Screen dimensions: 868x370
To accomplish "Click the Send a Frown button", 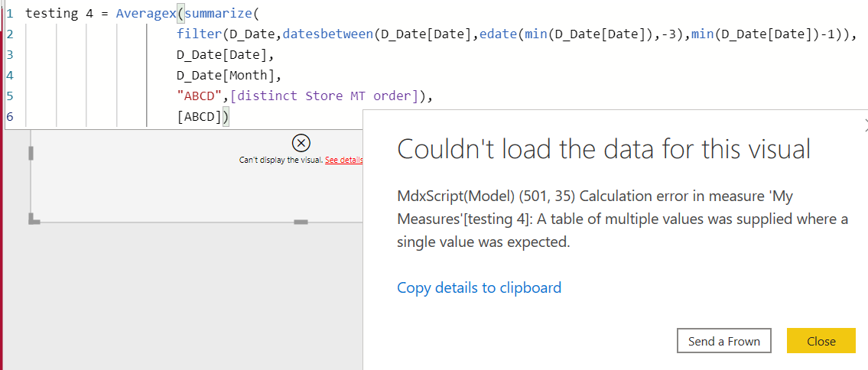I will click(724, 341).
